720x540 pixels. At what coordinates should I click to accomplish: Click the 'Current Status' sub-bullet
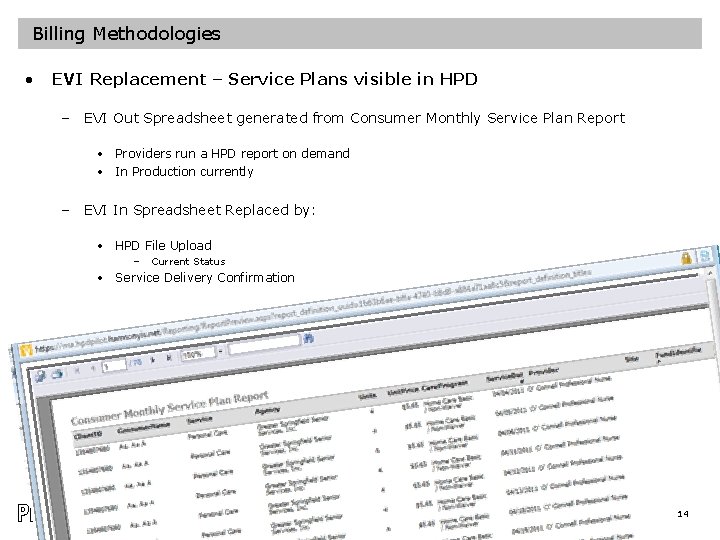(x=188, y=262)
